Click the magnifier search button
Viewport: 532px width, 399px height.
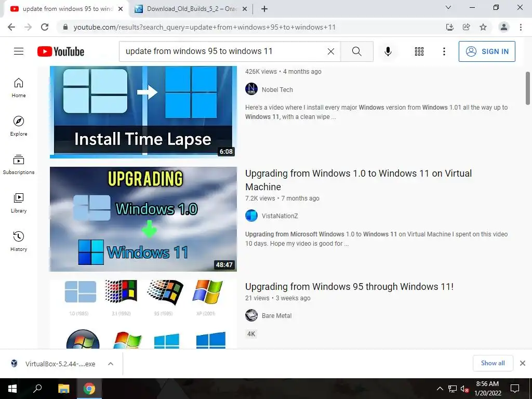(357, 51)
